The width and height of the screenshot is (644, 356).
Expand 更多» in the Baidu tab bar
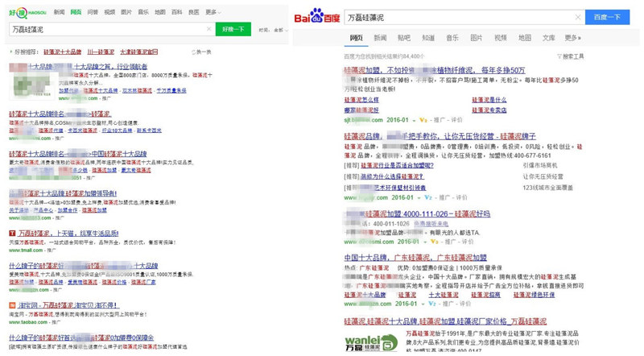point(572,38)
